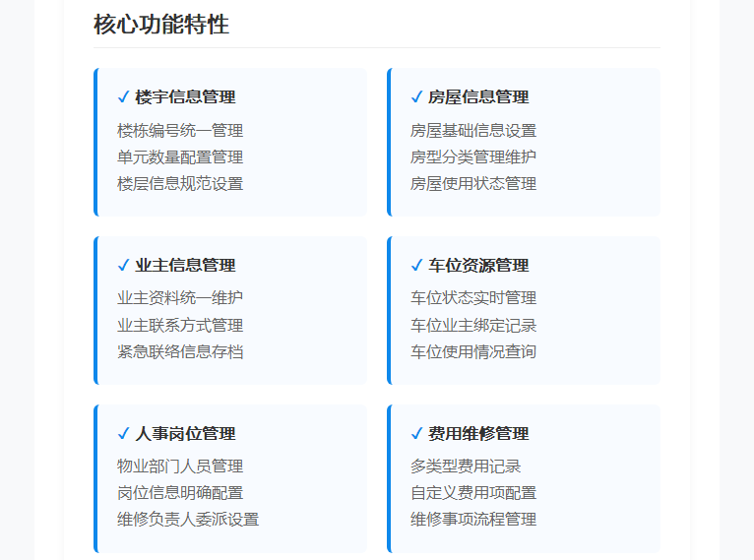Select the 核心功能特性 section heading
This screenshot has height=560, width=754.
point(161,25)
